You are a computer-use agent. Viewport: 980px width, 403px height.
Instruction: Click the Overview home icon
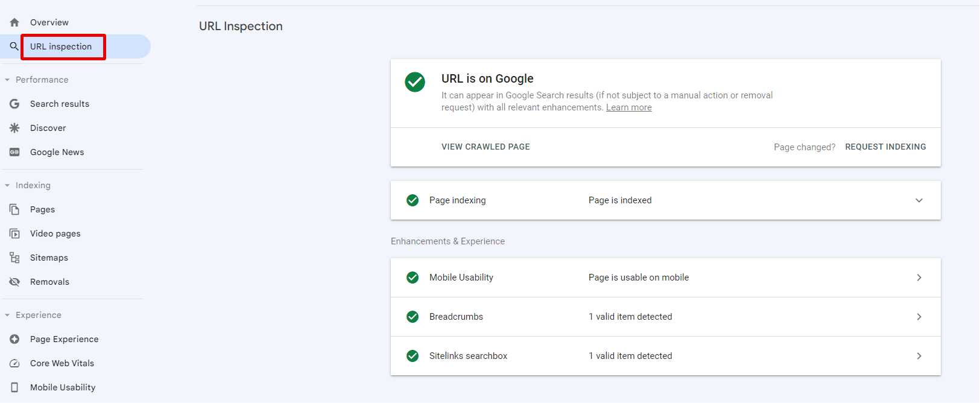(14, 22)
